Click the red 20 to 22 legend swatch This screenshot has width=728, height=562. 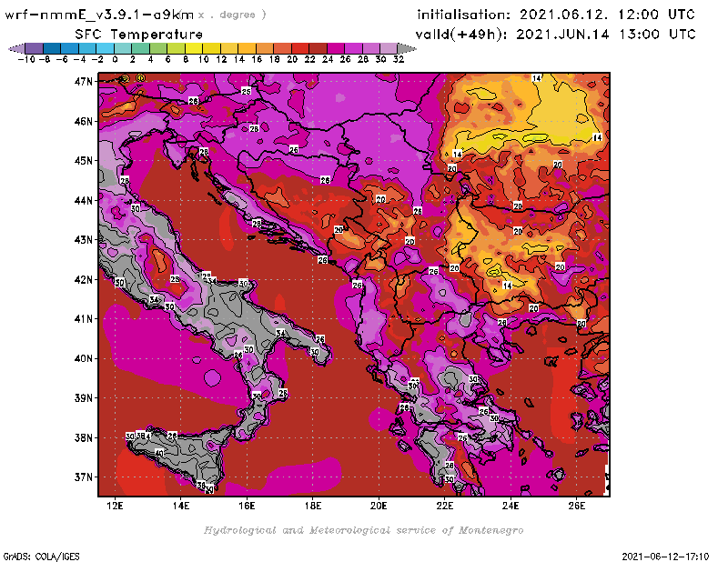(x=300, y=48)
